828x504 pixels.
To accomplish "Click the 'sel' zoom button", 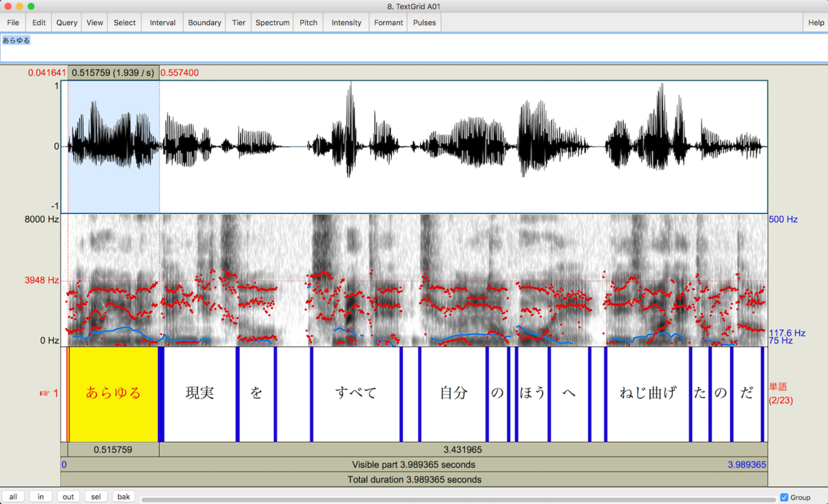I will tap(96, 496).
